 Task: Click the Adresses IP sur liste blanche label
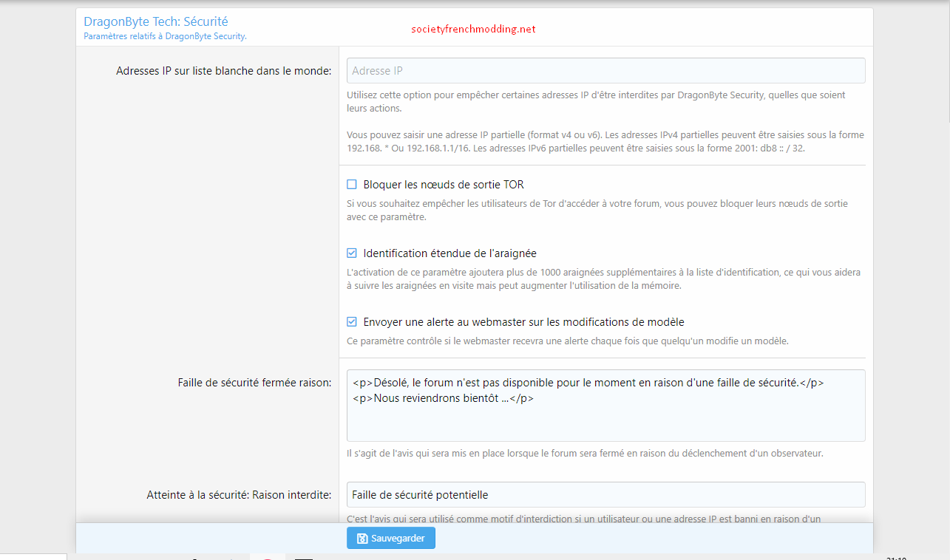223,71
